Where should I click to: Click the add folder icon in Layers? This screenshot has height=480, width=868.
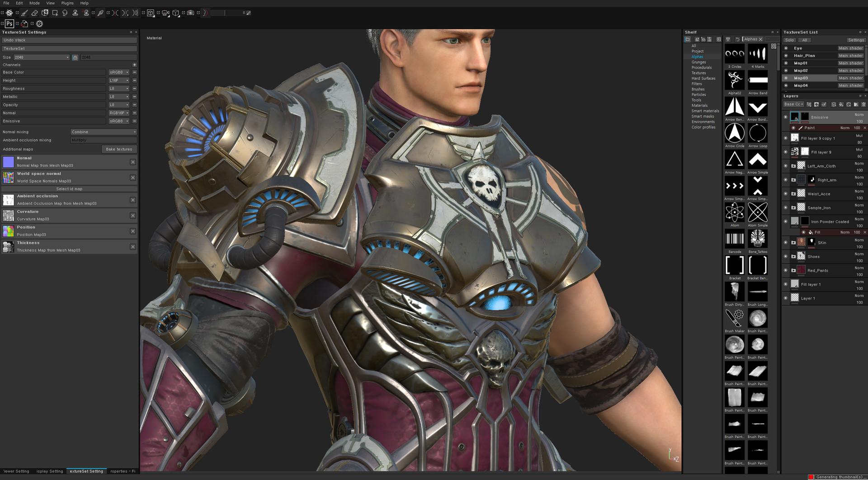click(856, 104)
